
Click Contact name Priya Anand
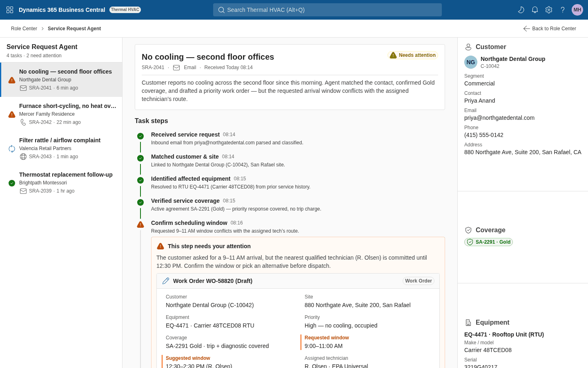(480, 101)
